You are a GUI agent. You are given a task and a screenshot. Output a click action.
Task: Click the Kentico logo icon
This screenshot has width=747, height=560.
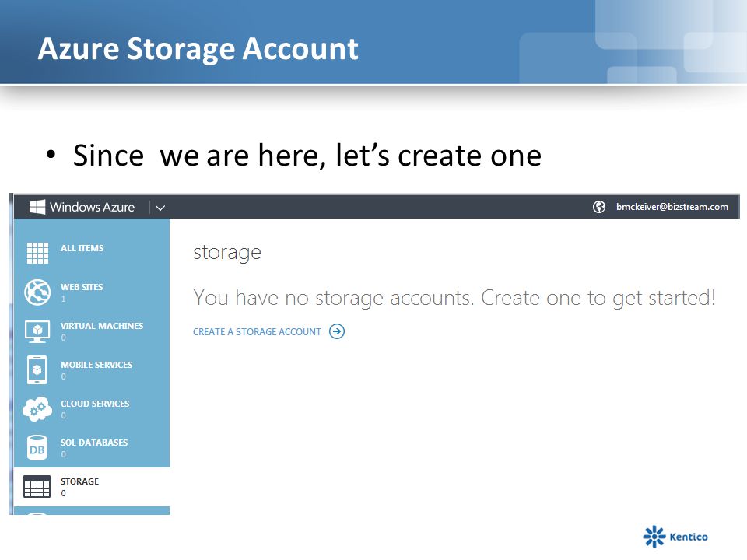point(654,537)
